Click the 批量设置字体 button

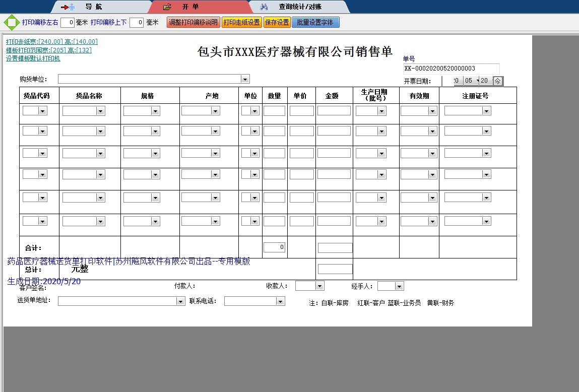pos(315,23)
